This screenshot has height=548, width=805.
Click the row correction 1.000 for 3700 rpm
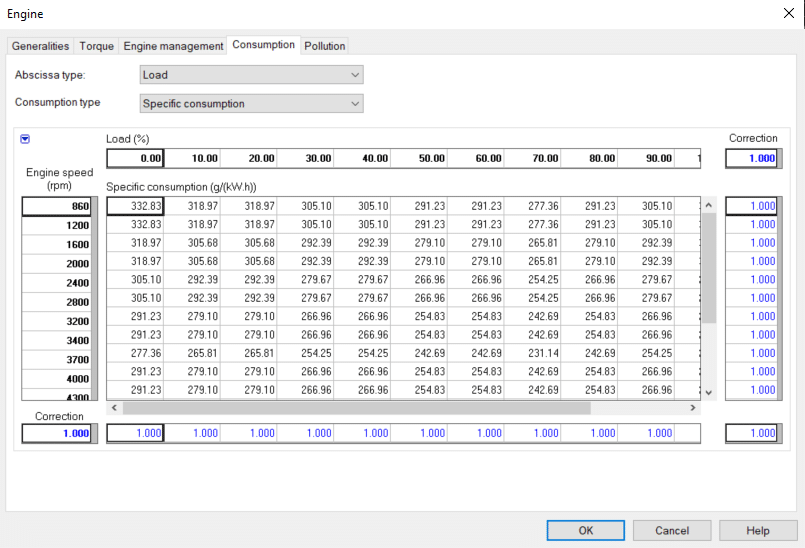tap(752, 353)
